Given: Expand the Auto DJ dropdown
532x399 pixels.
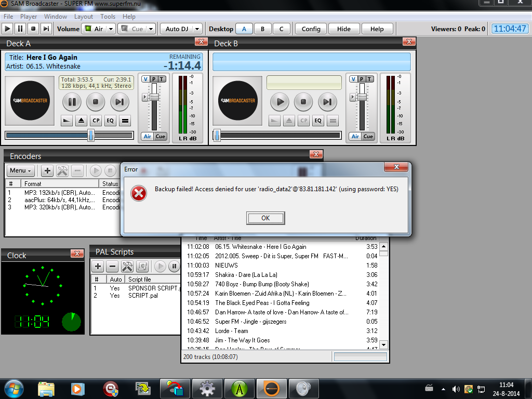Looking at the screenshot, I should coord(198,29).
